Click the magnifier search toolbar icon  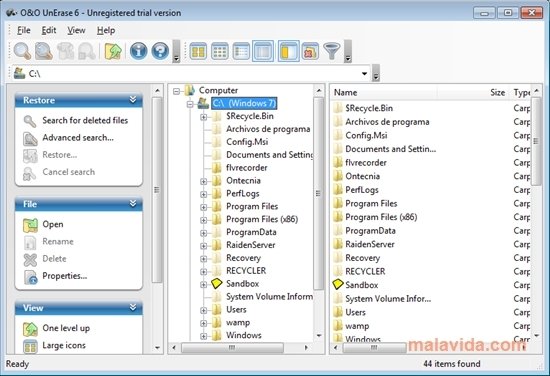tap(22, 51)
